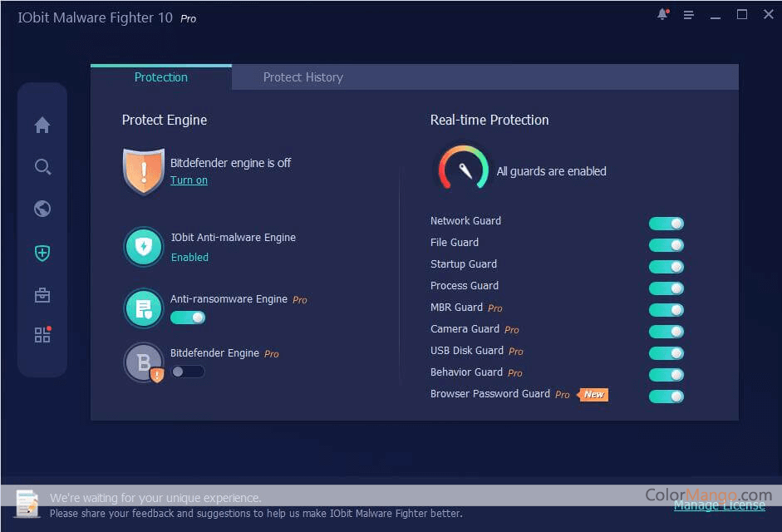Open the Browser Protect globe icon
Viewport: 782px width, 532px height.
(42, 209)
